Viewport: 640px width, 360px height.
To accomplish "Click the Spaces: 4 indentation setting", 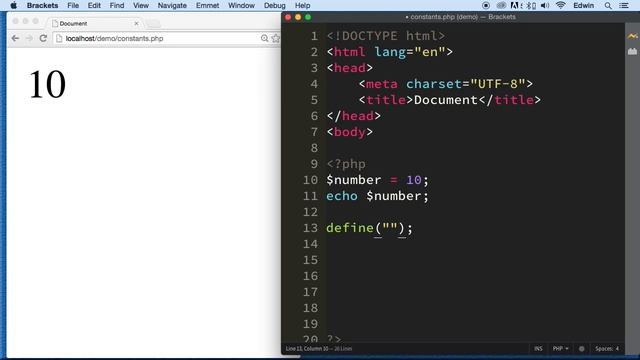I will coord(607,349).
